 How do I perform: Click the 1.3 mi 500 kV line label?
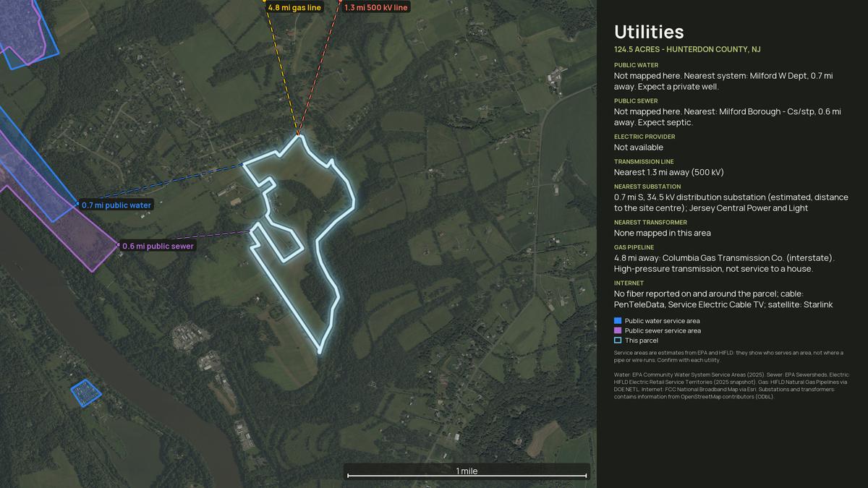point(375,8)
